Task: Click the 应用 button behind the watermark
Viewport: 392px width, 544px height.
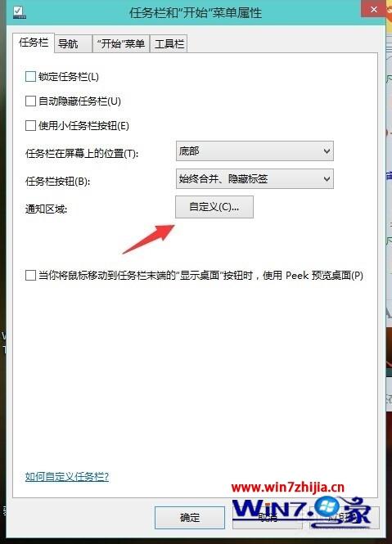Action: tap(345, 518)
